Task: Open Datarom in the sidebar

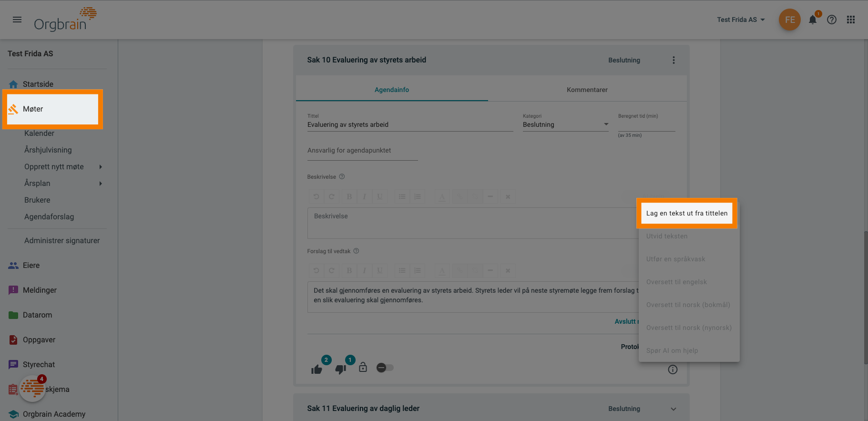Action: pyautogui.click(x=38, y=315)
